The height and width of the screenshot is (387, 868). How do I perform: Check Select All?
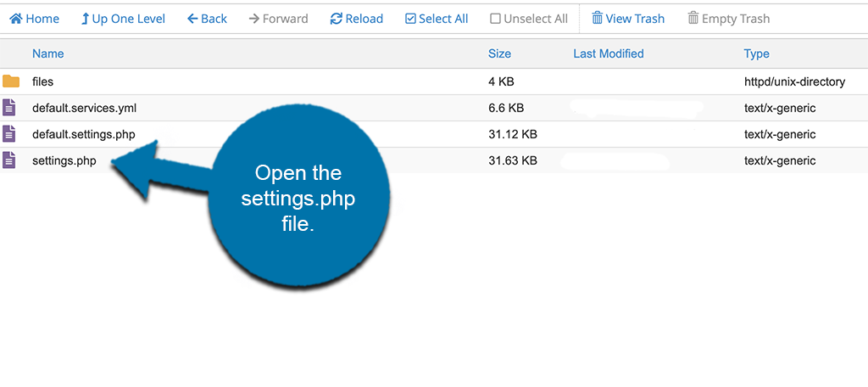tap(437, 19)
